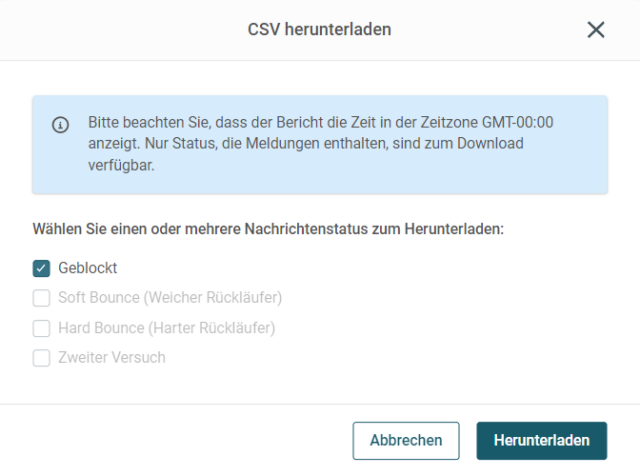Tick the Hard Bounce (Harter Rückläufer) checkbox

(41, 328)
